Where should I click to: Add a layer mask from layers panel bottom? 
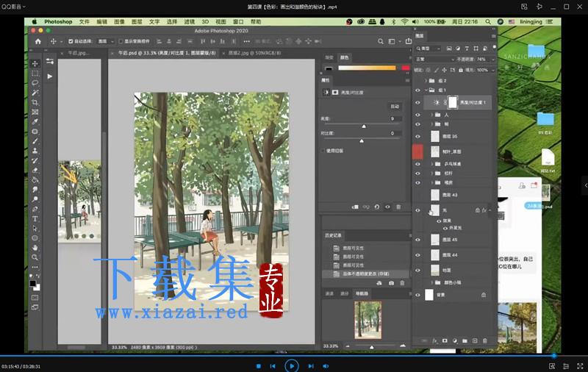445,341
